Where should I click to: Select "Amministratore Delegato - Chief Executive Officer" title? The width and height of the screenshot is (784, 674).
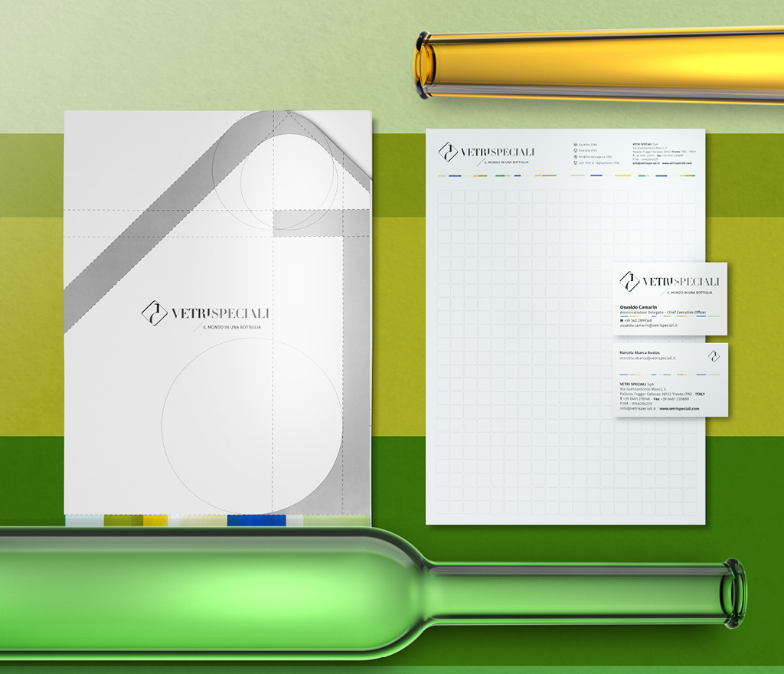point(663,312)
